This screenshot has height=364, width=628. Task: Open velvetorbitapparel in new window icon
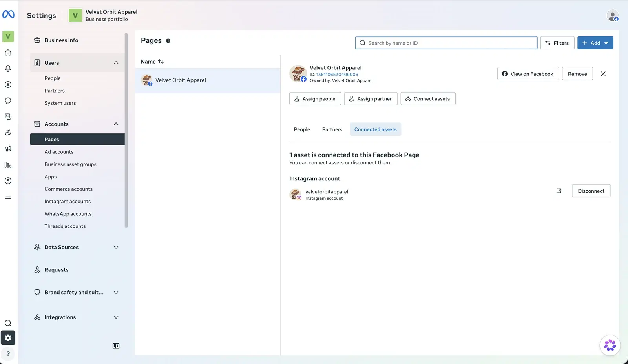pos(559,191)
